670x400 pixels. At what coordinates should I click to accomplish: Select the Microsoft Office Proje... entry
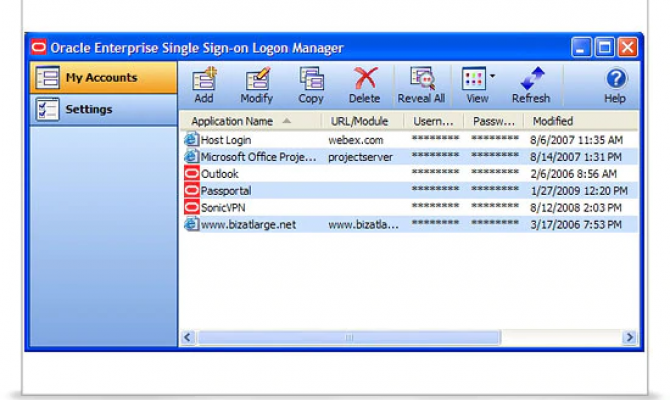(x=259, y=157)
